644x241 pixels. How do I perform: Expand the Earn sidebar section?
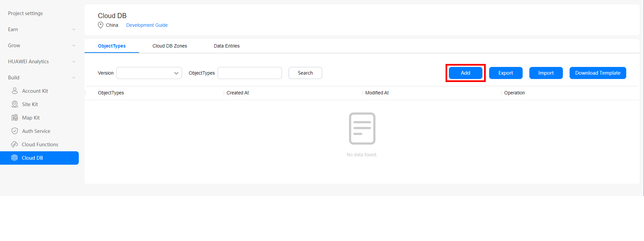(x=74, y=29)
